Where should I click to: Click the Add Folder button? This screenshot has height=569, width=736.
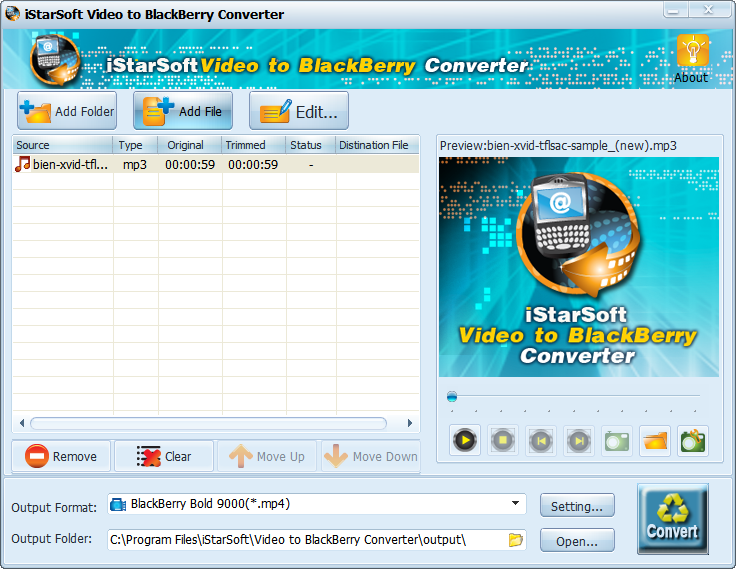click(67, 111)
